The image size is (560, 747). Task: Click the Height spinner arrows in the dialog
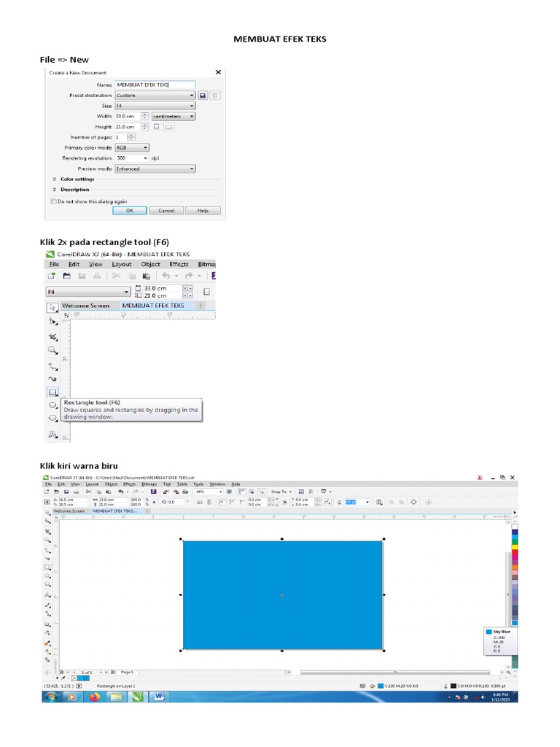(145, 127)
